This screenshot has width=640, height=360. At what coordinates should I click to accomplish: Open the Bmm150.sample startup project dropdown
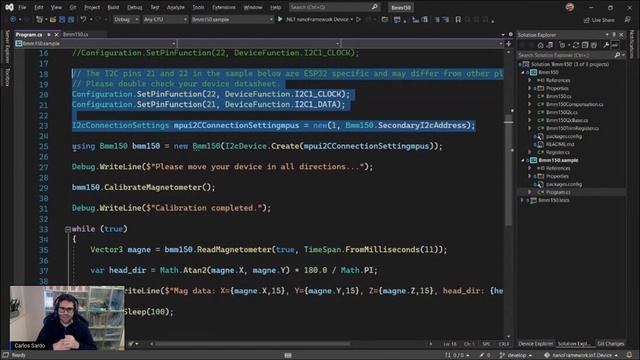(x=232, y=19)
